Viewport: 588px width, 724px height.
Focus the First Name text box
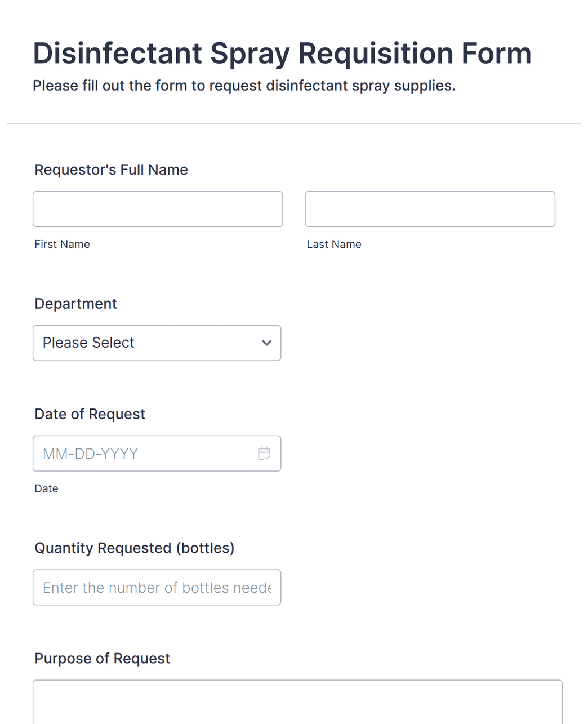point(158,209)
